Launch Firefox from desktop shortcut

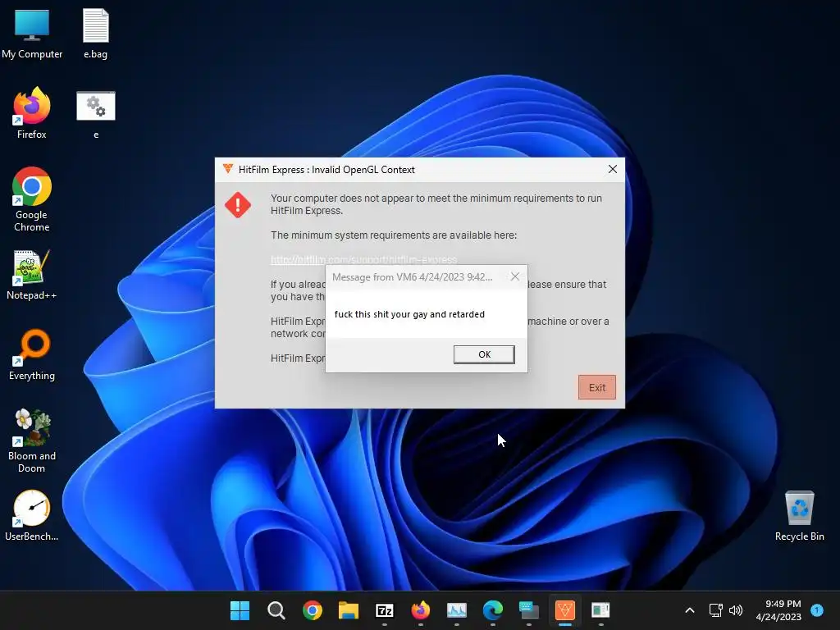32,113
